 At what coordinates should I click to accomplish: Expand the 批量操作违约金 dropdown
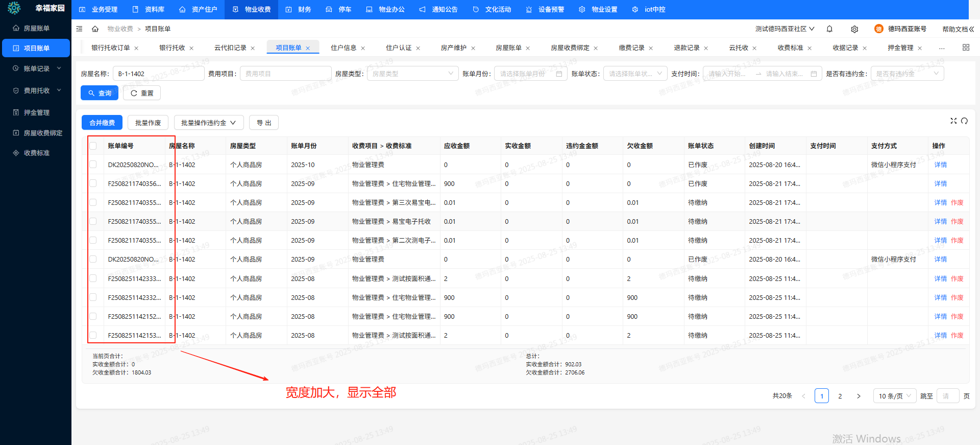(208, 123)
